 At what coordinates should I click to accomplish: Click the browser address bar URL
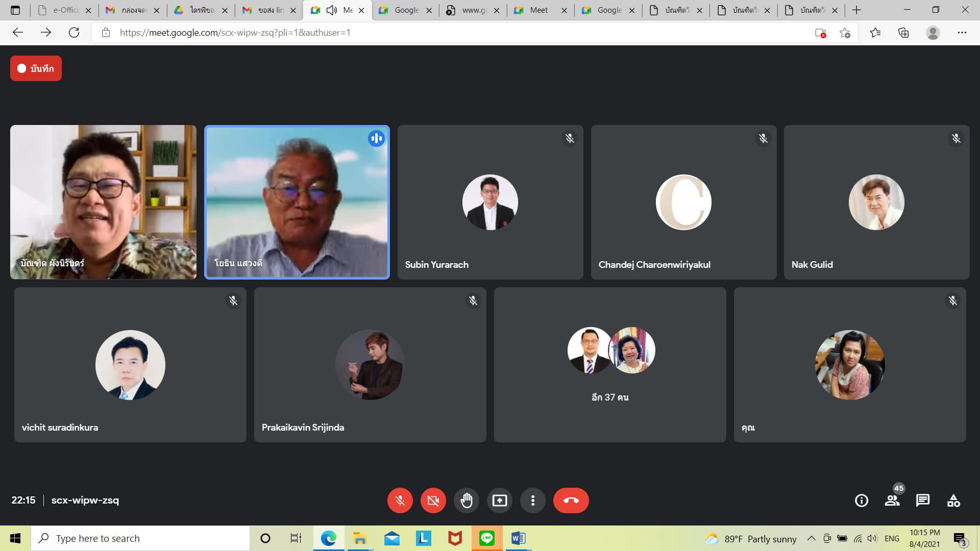point(235,33)
